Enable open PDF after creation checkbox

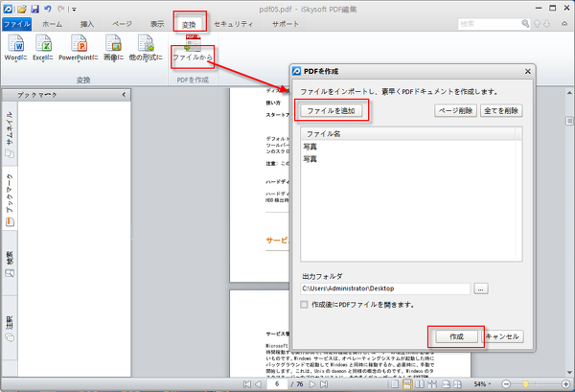pyautogui.click(x=305, y=305)
